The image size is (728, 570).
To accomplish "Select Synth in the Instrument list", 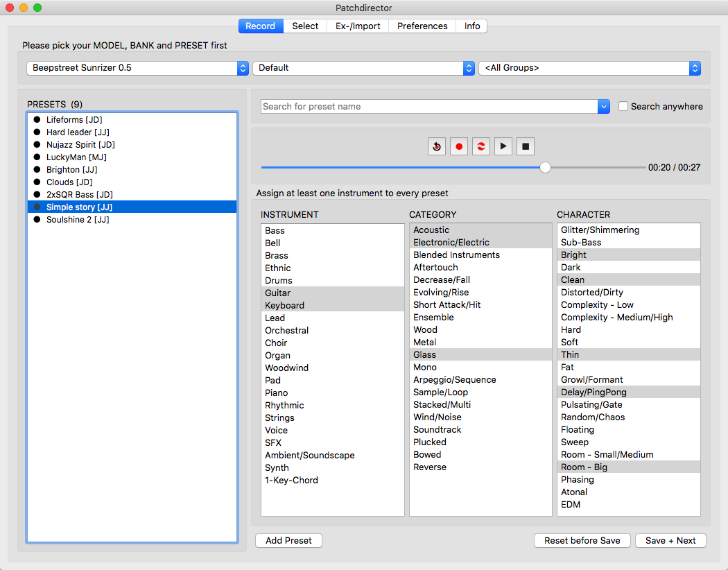I will click(332, 468).
